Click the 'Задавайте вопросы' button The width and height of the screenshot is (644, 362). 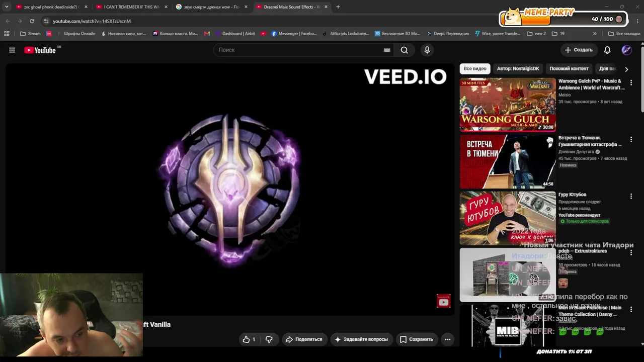tap(361, 339)
